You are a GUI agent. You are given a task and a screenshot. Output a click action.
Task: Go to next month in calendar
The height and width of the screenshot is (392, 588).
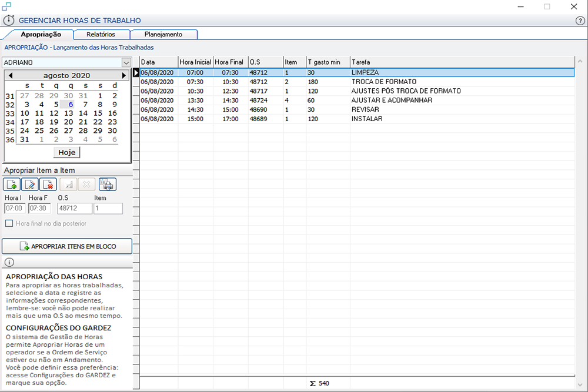point(123,75)
